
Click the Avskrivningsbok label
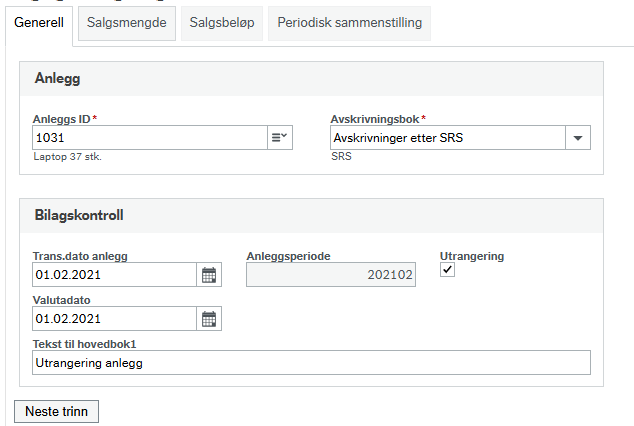pos(375,119)
